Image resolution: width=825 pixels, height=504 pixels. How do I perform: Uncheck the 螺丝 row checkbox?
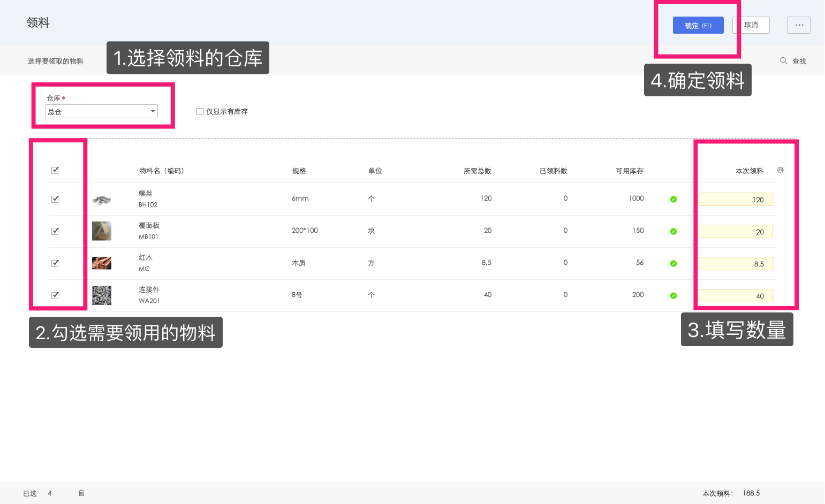pyautogui.click(x=55, y=198)
